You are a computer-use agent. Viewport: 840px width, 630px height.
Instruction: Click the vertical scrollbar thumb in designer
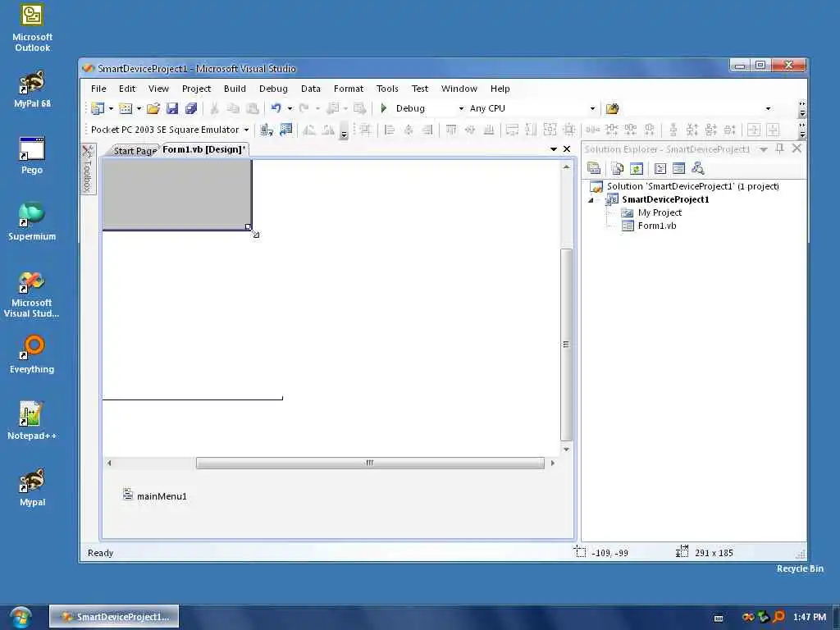pos(566,344)
